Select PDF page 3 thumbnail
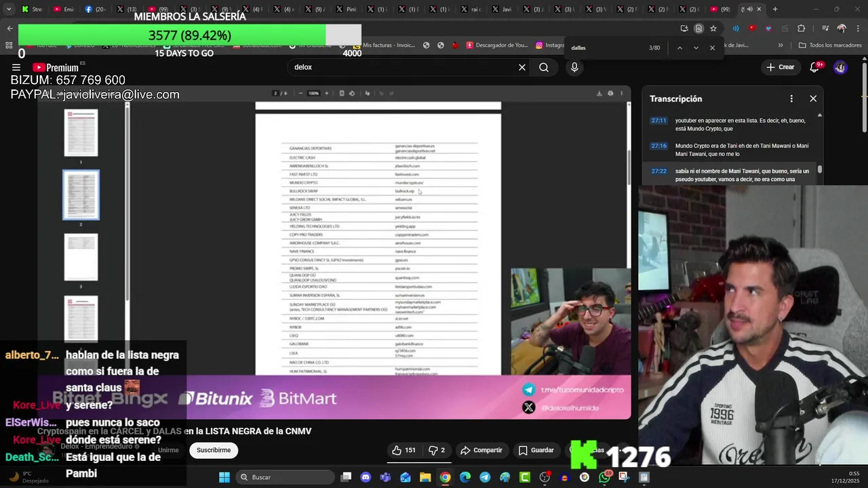This screenshot has width=868, height=488. pyautogui.click(x=81, y=257)
